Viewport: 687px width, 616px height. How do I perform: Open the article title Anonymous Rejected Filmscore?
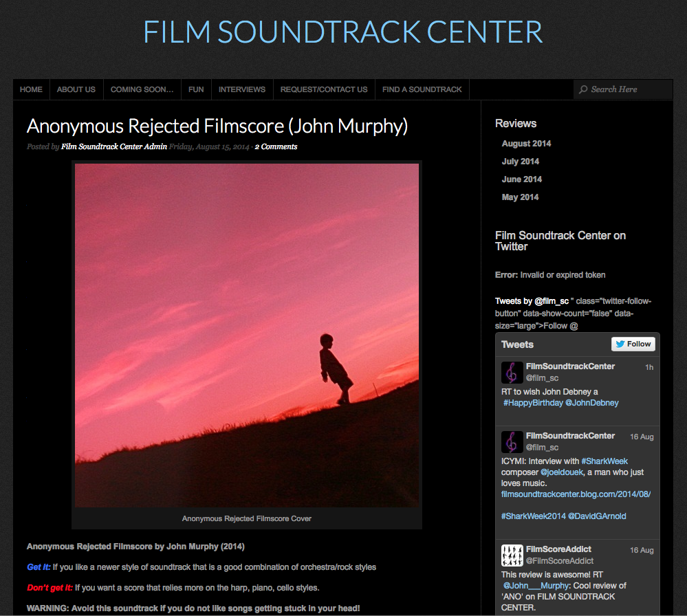217,126
